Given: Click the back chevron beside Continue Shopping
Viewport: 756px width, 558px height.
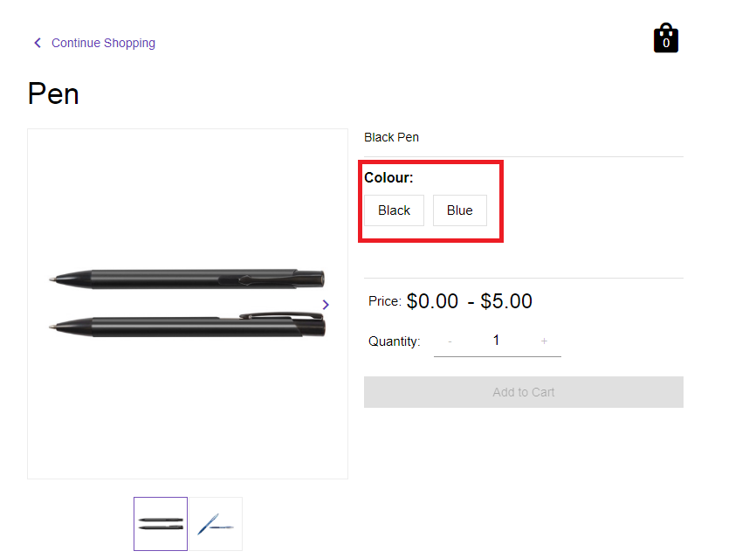Looking at the screenshot, I should 37,43.
